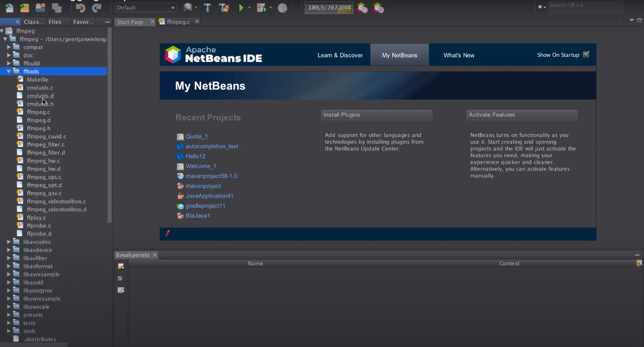Click the Projects panel vertical scrollbar
Screen dimensions: 644x347
point(110,125)
